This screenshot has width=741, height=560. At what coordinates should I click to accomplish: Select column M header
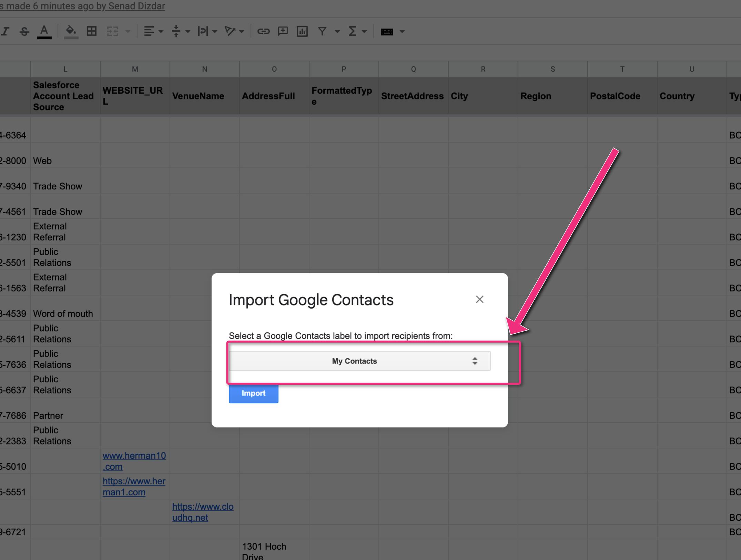(x=135, y=69)
